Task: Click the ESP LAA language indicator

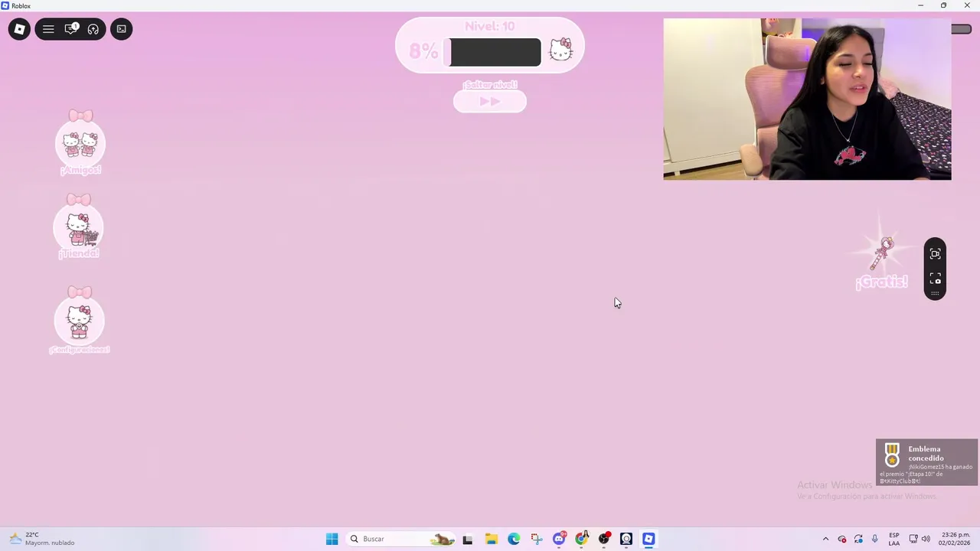Action: pyautogui.click(x=894, y=539)
